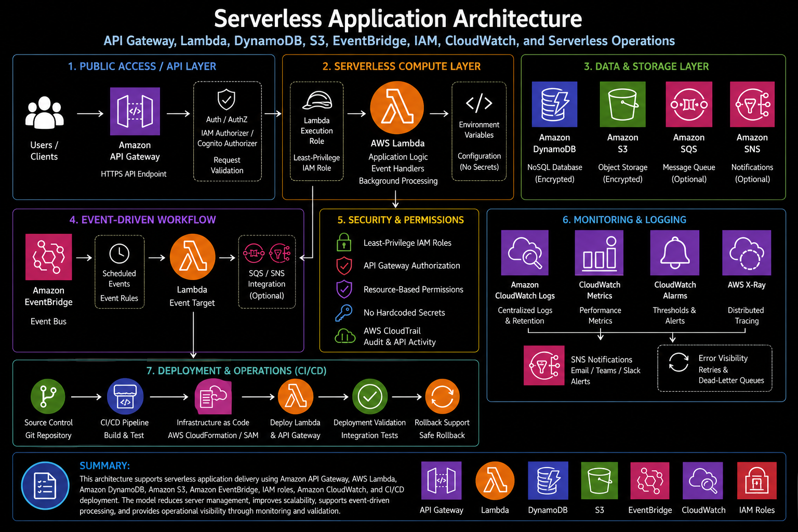
Task: Select the 'Request Validation' text
Action: click(x=227, y=165)
